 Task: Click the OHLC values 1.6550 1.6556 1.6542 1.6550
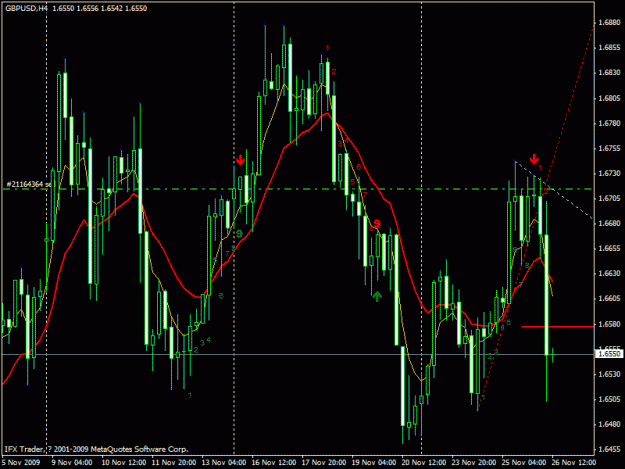pos(100,8)
